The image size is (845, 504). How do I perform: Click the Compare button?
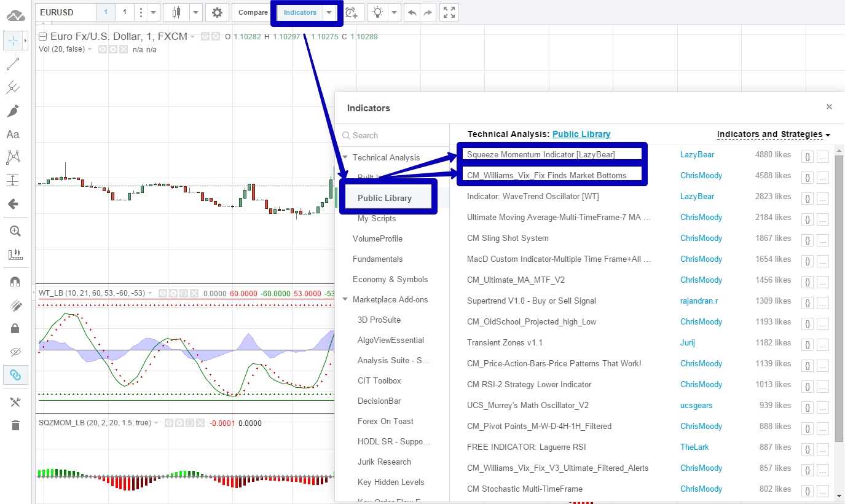253,12
